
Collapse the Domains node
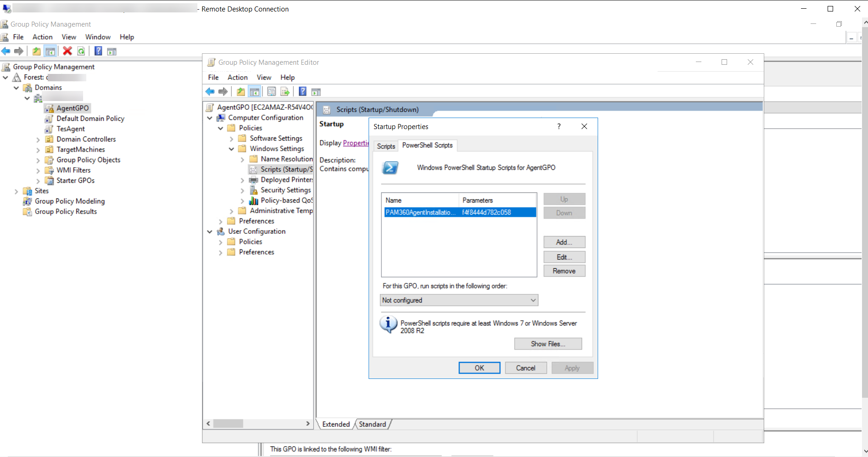coord(17,87)
